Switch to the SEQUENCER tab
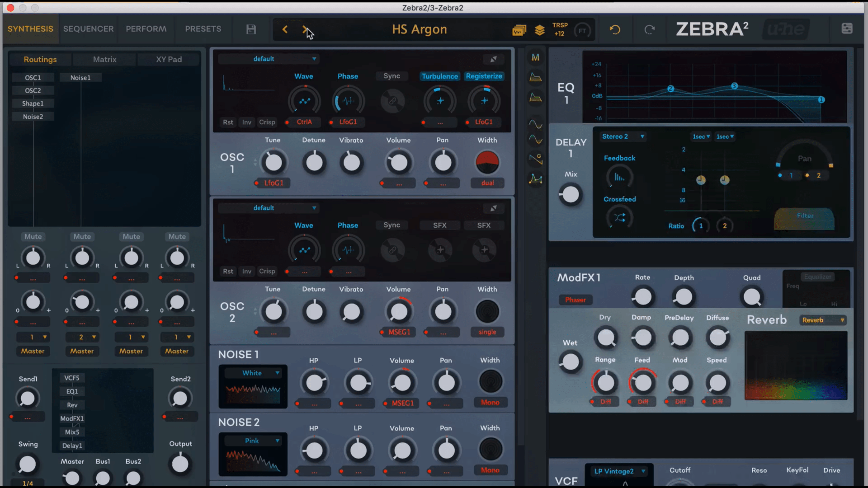This screenshot has height=488, width=868. (x=88, y=29)
